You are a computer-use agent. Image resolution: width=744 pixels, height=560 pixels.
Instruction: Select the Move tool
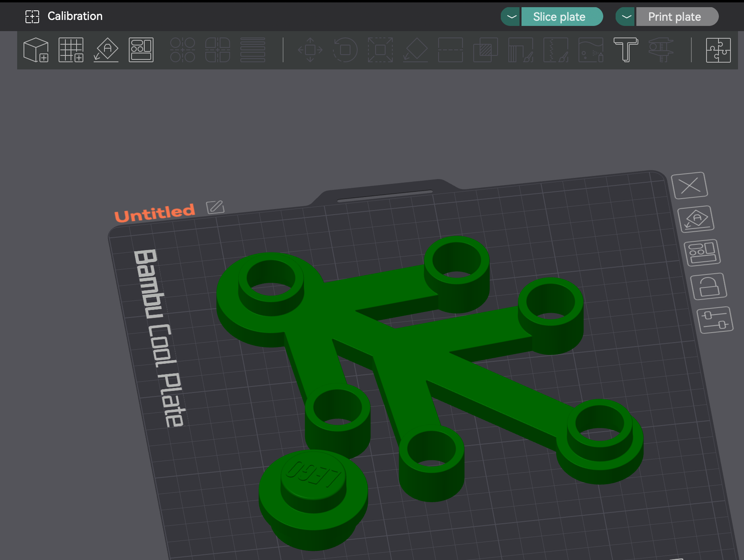pos(310,50)
